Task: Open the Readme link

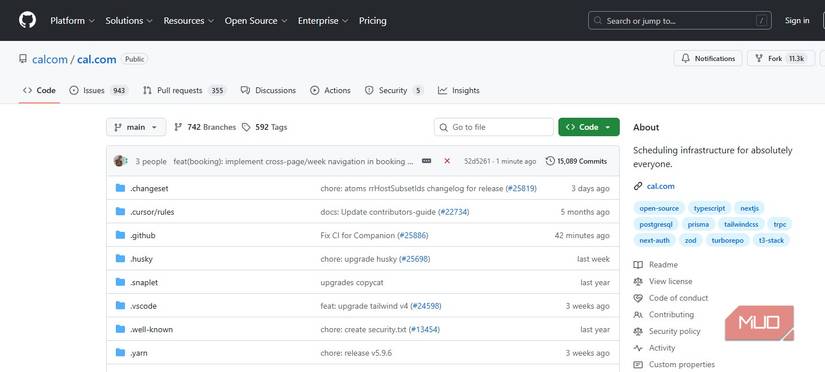Action: [656, 265]
